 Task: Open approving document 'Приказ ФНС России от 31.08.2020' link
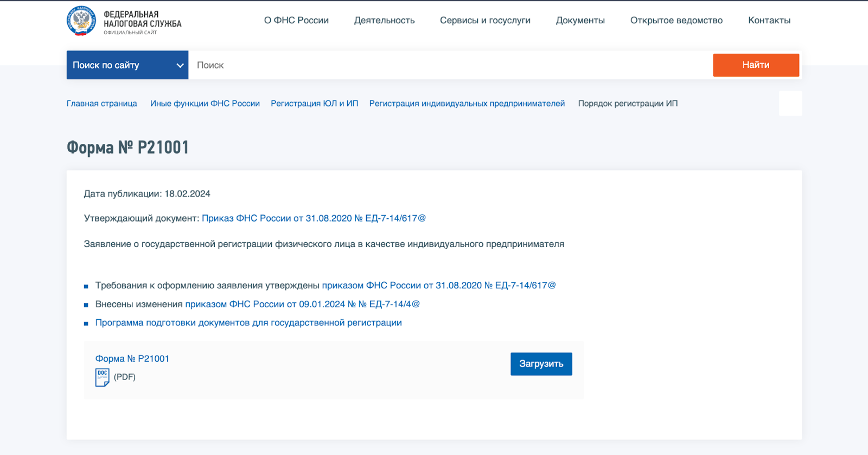point(314,218)
